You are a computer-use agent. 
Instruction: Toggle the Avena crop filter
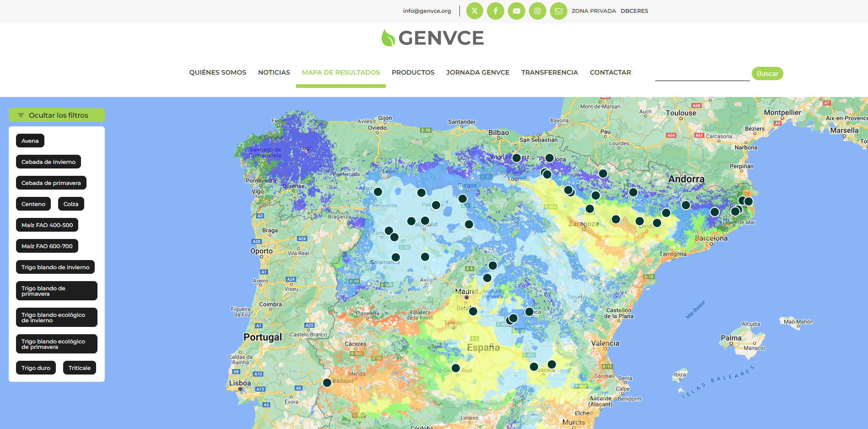[30, 141]
